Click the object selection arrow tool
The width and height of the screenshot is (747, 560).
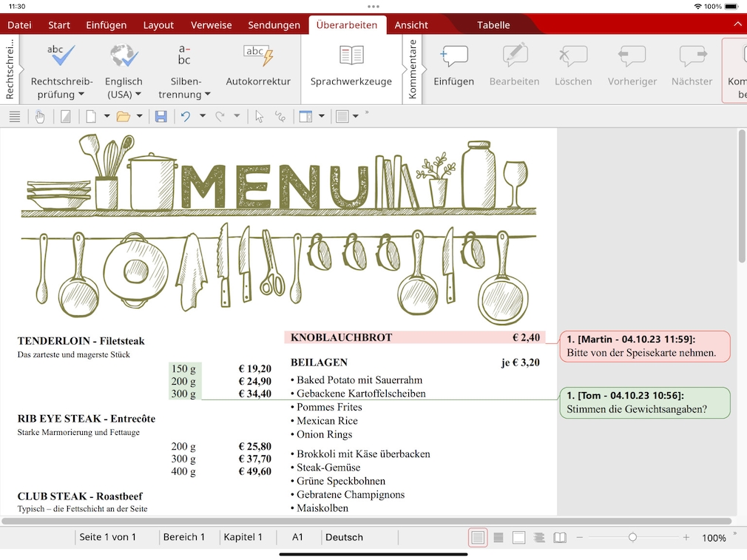(x=259, y=116)
